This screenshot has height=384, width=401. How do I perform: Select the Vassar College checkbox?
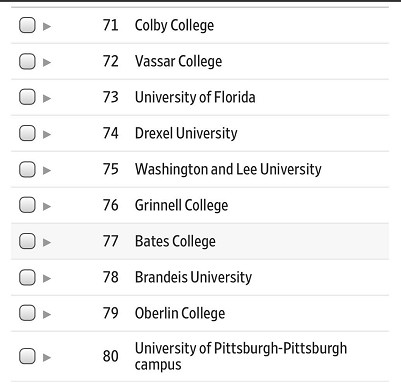point(27,61)
